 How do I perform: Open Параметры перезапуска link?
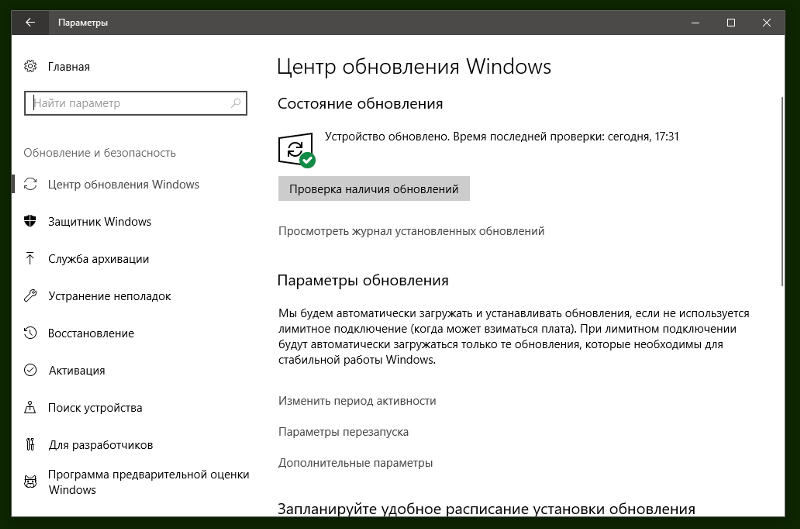[343, 432]
